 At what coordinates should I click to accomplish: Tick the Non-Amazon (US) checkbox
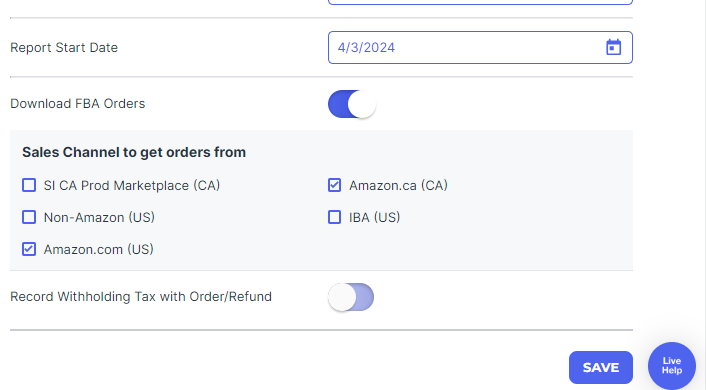click(29, 217)
